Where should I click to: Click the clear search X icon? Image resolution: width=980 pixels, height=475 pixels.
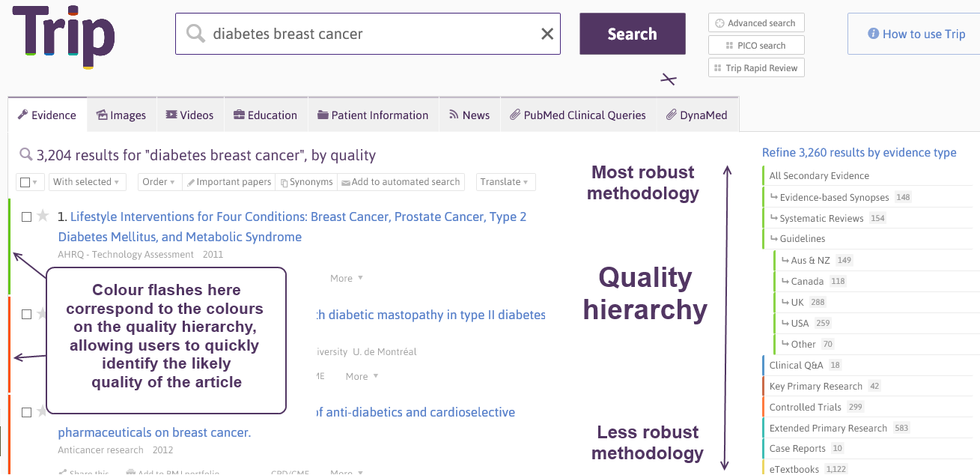point(547,34)
